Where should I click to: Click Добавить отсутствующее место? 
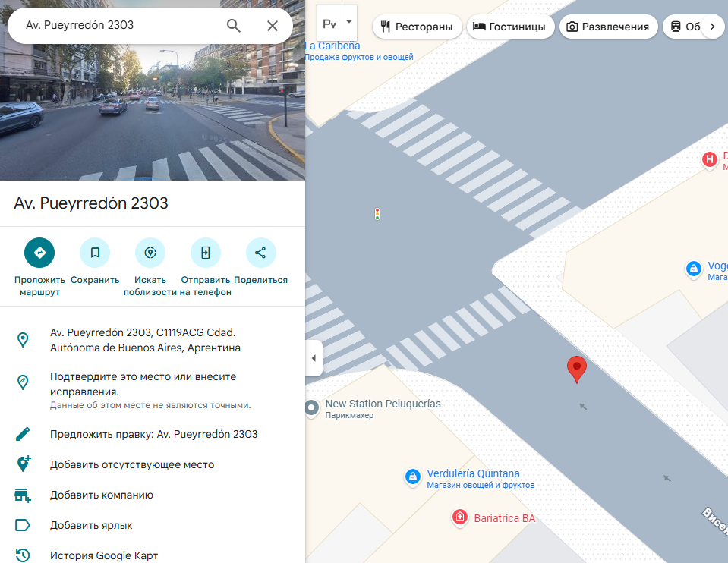pos(132,464)
